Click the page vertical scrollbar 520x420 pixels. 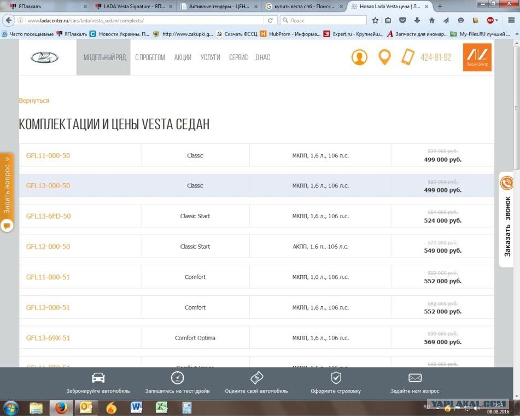[516, 108]
